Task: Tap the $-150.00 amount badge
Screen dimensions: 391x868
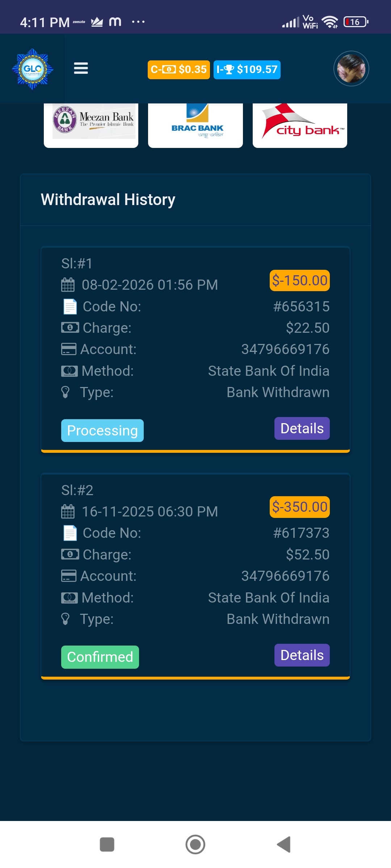Action: click(299, 281)
